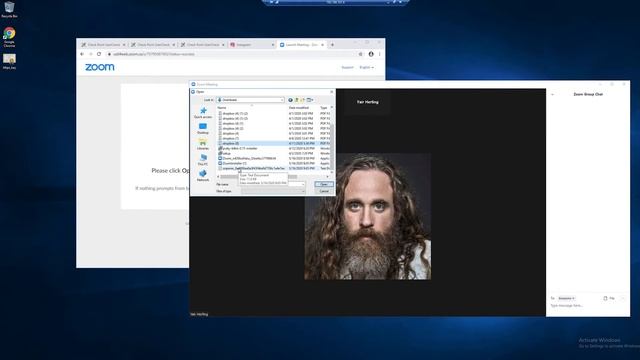Click Cancel in the Open dialog
This screenshot has height=360, width=640.
pyautogui.click(x=324, y=191)
